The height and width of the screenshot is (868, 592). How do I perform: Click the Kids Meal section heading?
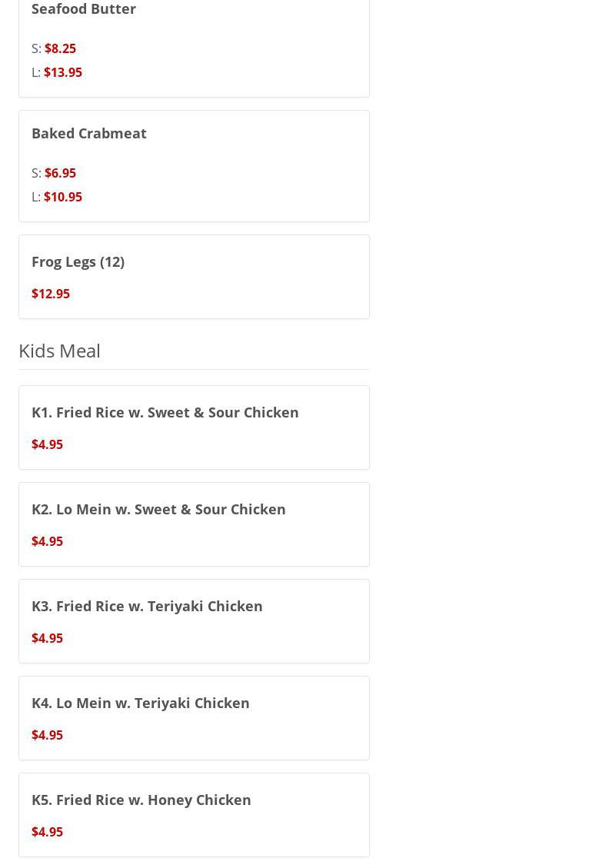tap(59, 350)
